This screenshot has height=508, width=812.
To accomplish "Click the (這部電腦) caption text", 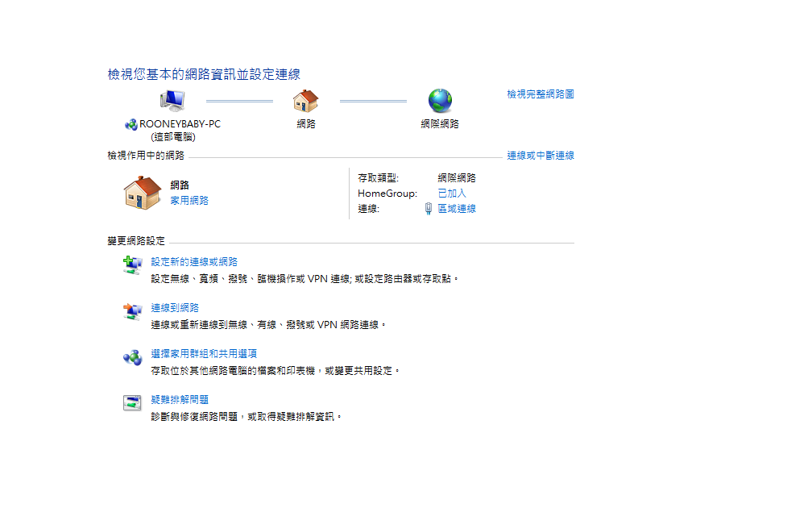I will (173, 137).
